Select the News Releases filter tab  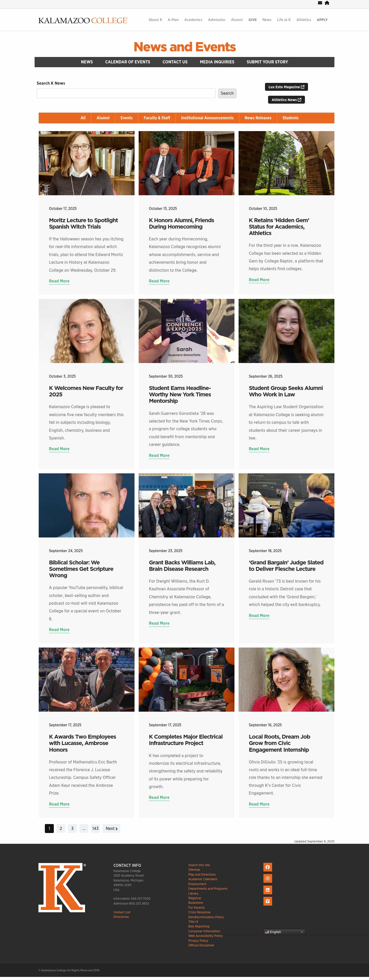[x=258, y=118]
